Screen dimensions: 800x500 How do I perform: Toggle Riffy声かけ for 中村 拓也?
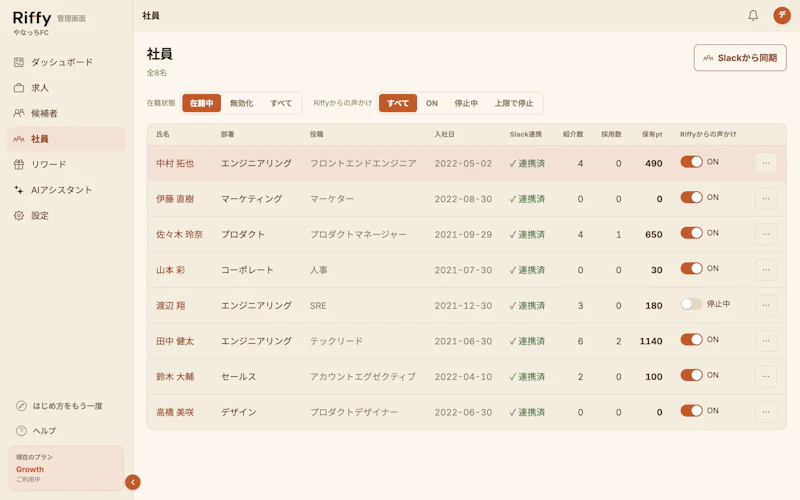pyautogui.click(x=691, y=162)
